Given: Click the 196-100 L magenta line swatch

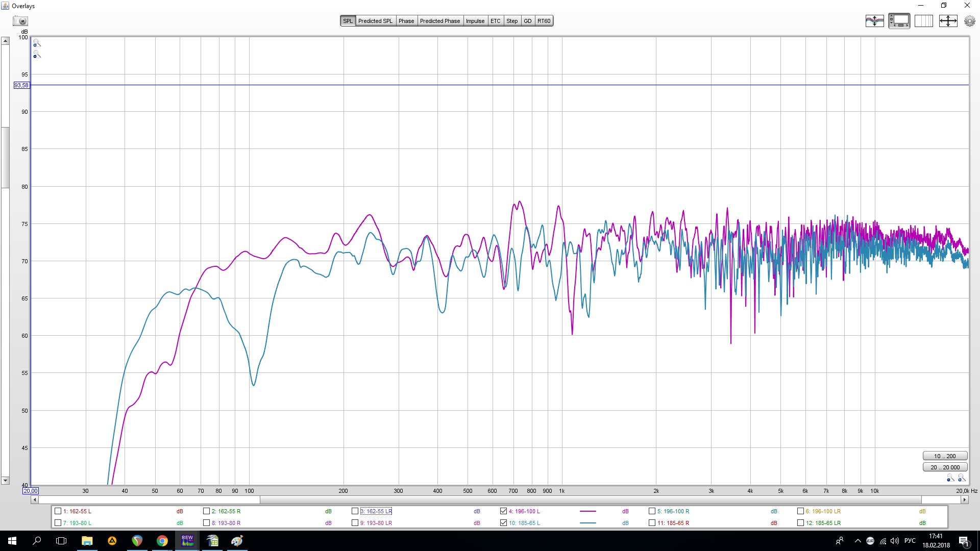Looking at the screenshot, I should click(588, 511).
